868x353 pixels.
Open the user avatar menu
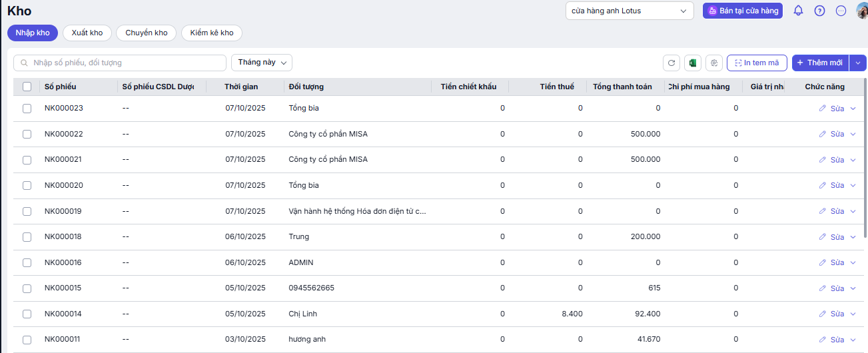click(862, 11)
